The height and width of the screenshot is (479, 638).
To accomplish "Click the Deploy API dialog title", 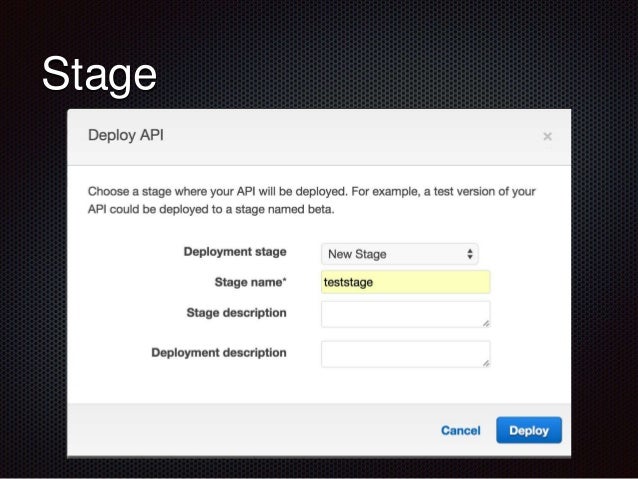I will point(126,136).
